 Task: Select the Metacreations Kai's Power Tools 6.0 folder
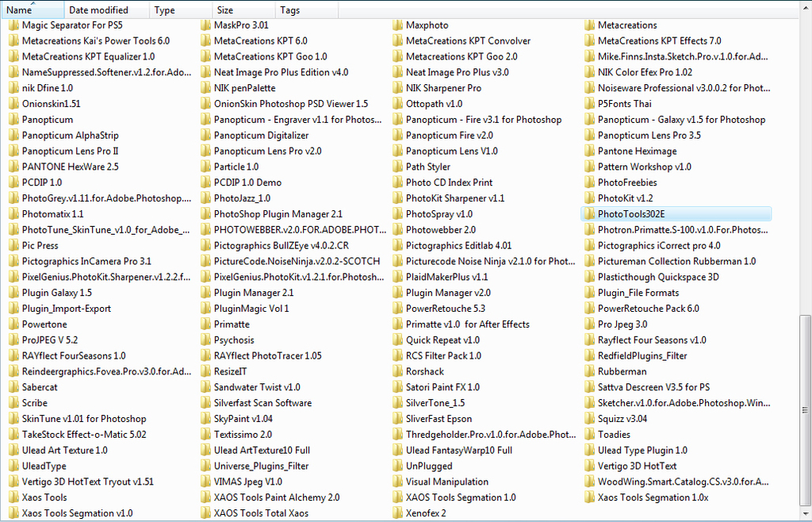96,41
